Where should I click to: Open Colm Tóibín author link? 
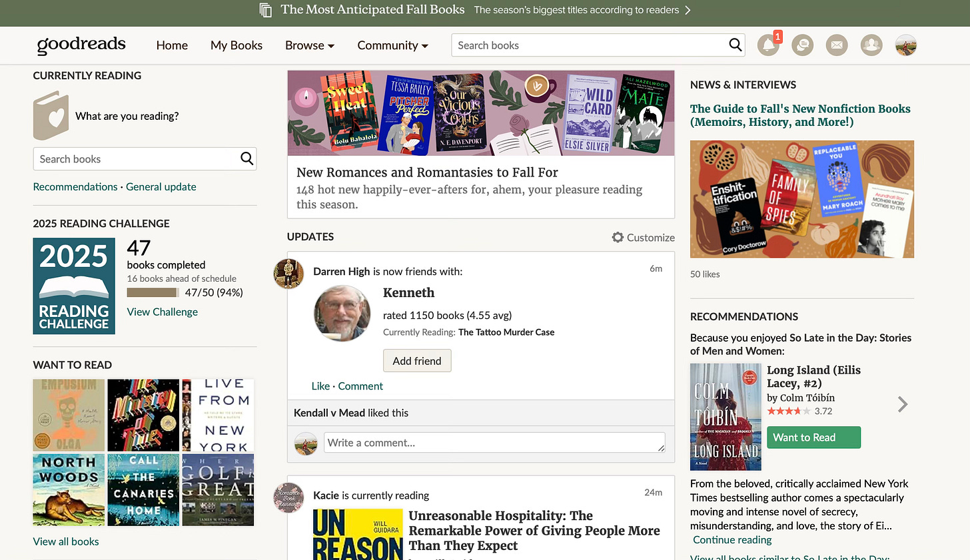(x=807, y=398)
